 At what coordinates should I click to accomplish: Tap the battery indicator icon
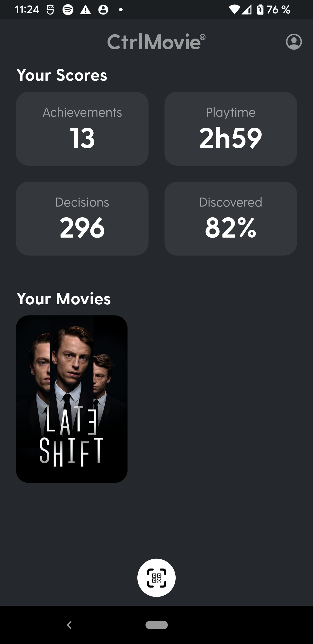coord(260,10)
